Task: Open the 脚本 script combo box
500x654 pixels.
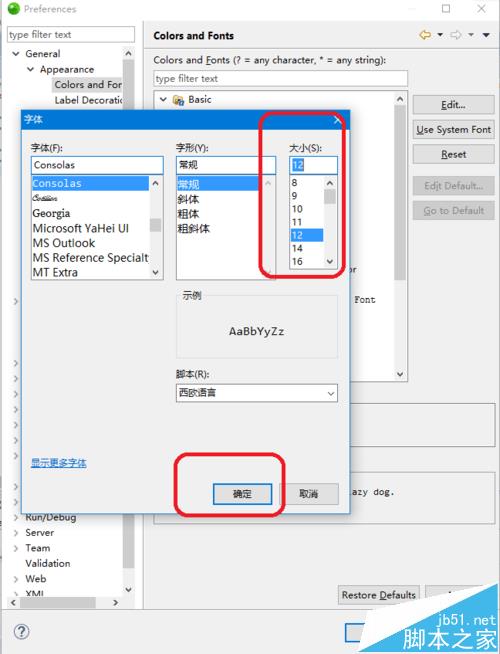Action: coord(256,393)
